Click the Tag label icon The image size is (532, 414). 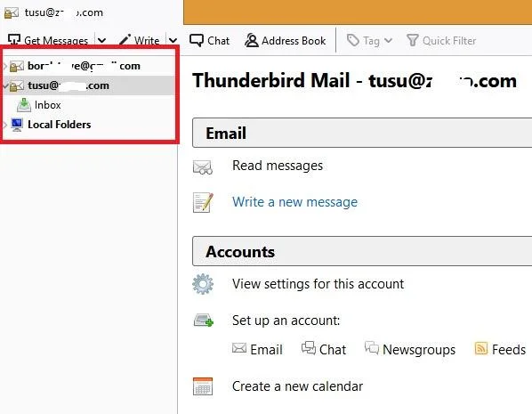(353, 40)
